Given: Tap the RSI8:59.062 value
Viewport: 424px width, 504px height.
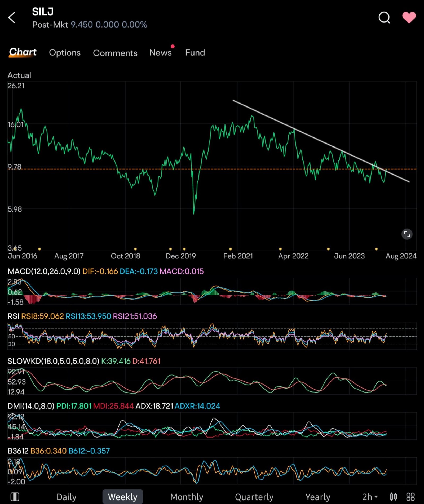Looking at the screenshot, I should 42,316.
